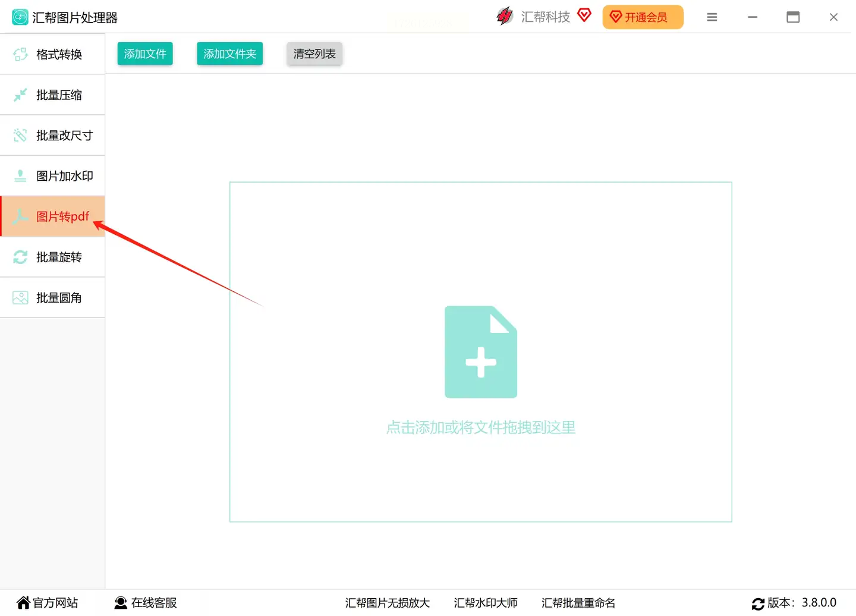The width and height of the screenshot is (856, 616).
Task: Open the hamburger menu icon
Action: pyautogui.click(x=712, y=17)
